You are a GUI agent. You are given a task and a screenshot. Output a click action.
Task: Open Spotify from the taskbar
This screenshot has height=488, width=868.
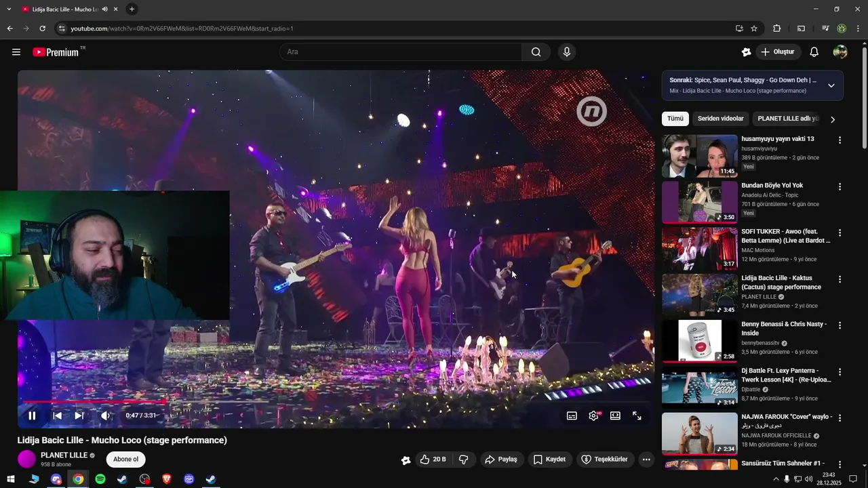click(100, 479)
